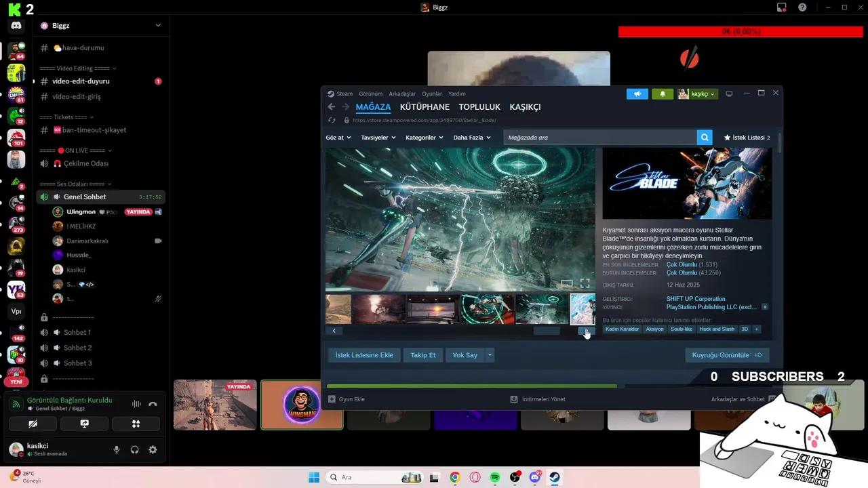
Task: Open the Oyunlar menu
Action: pyautogui.click(x=432, y=94)
